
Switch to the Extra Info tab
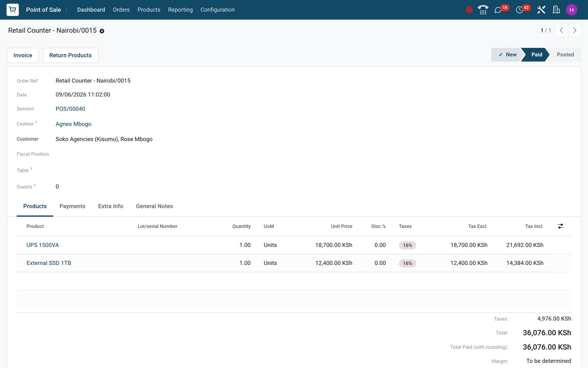point(111,206)
